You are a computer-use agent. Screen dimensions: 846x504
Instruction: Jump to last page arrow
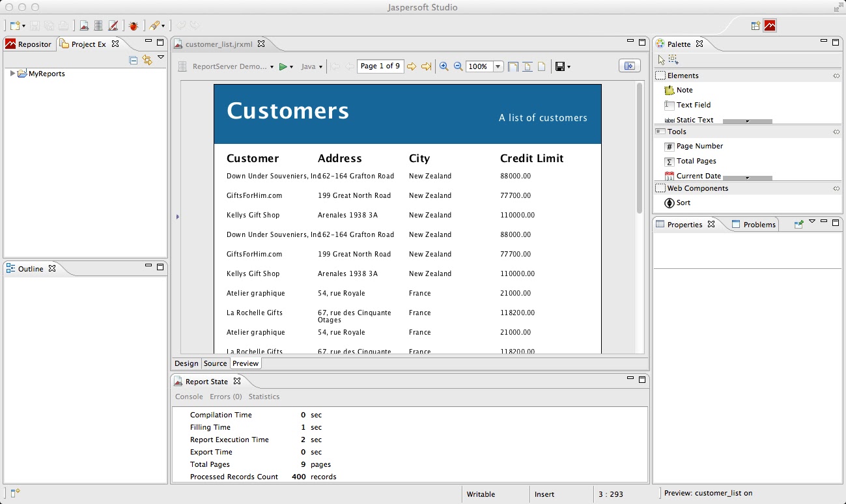[427, 66]
